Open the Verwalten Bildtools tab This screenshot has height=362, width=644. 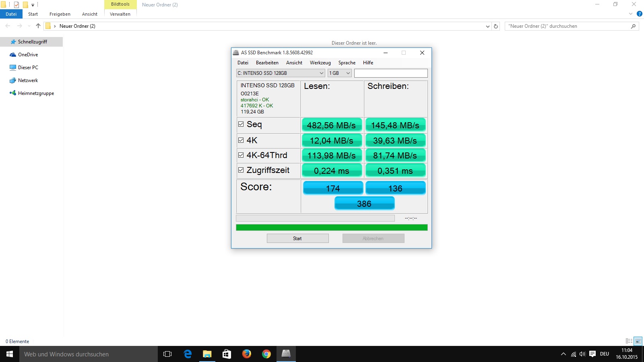(x=120, y=14)
